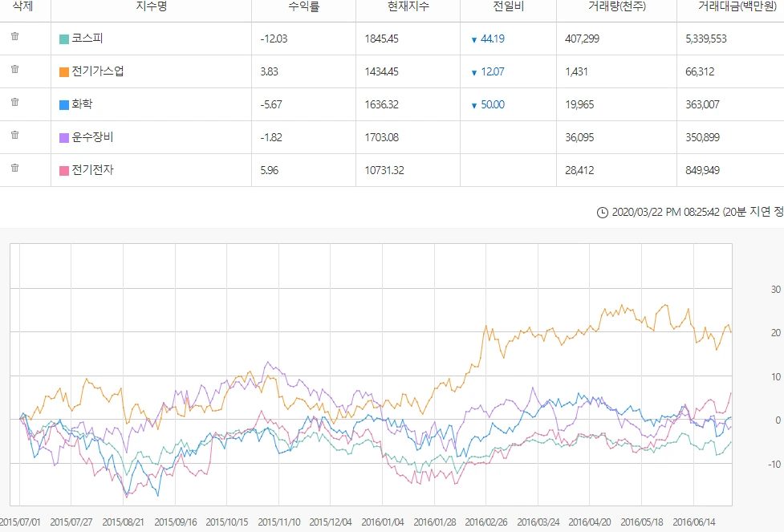Delete the 코스피 row with trash icon
Image resolution: width=784 pixels, height=532 pixels.
point(15,36)
